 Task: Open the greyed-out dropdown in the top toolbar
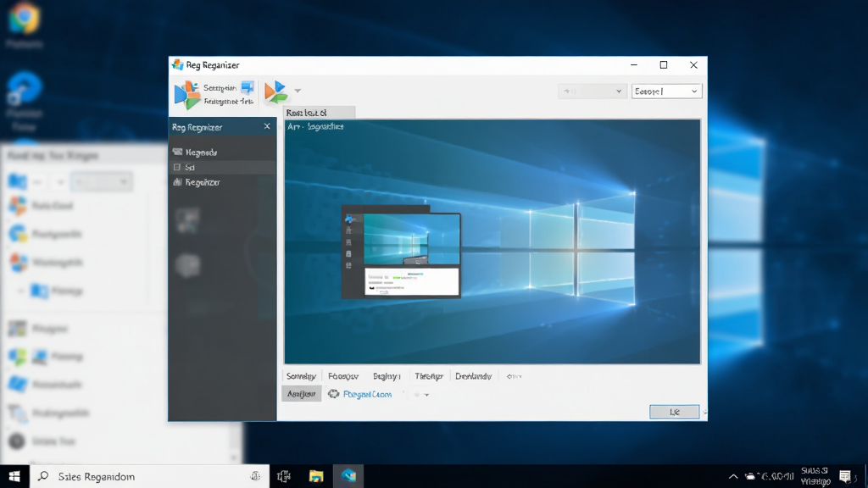[x=592, y=91]
